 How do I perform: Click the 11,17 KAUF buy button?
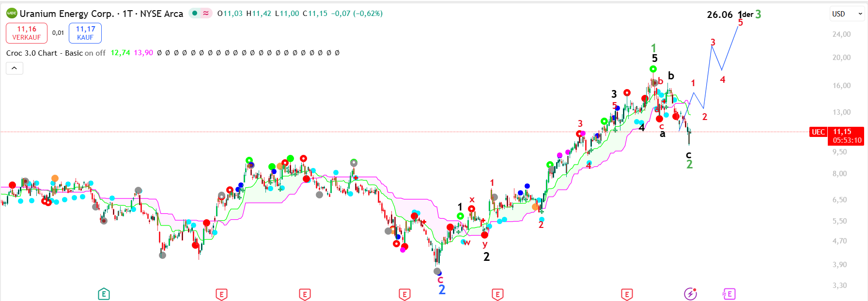click(x=85, y=33)
